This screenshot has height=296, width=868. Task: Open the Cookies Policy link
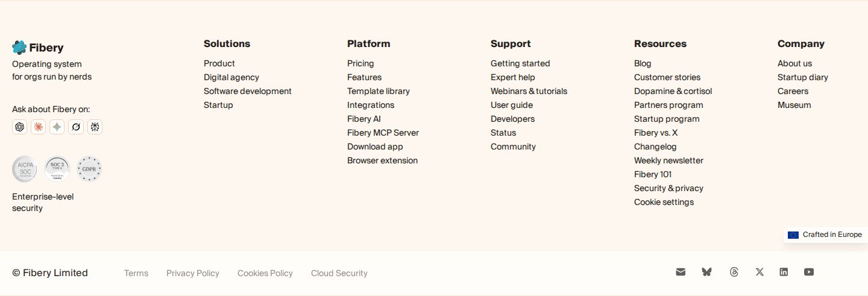tap(265, 273)
